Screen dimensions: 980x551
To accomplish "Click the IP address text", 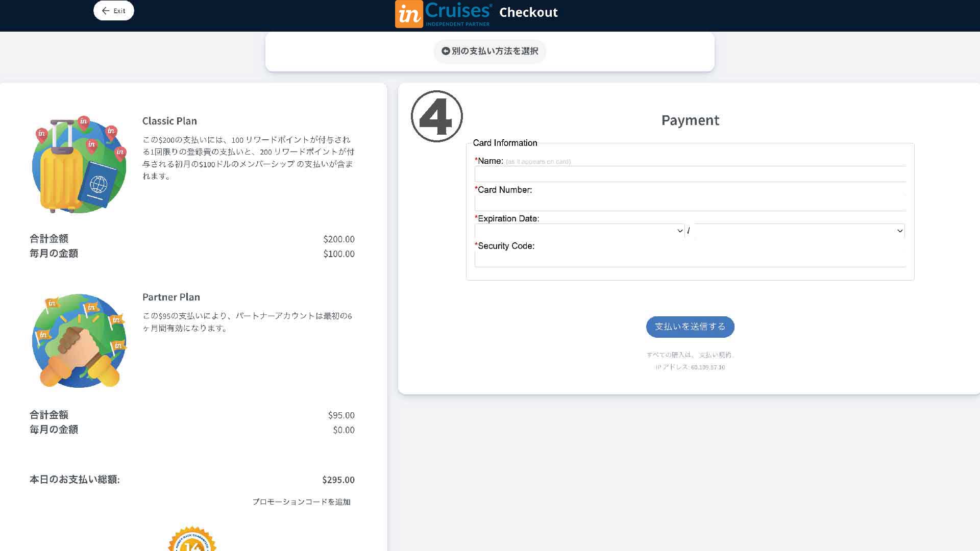I will [x=690, y=367].
